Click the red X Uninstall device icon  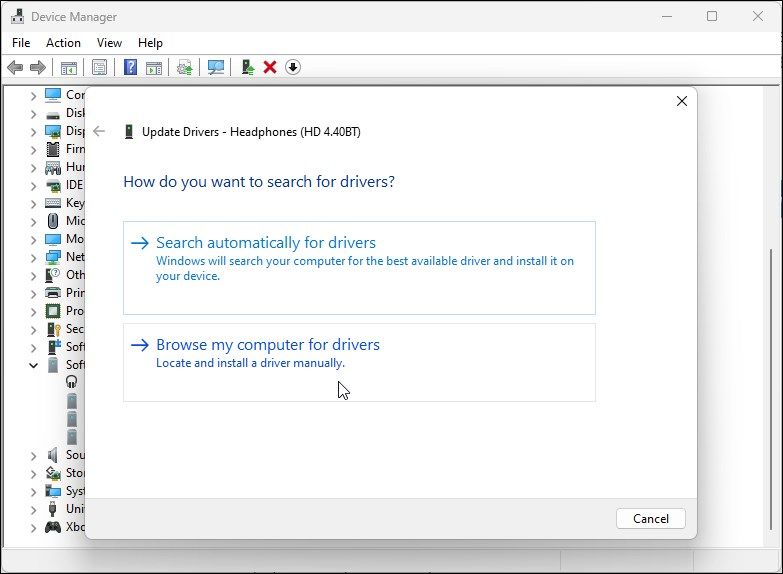(270, 67)
